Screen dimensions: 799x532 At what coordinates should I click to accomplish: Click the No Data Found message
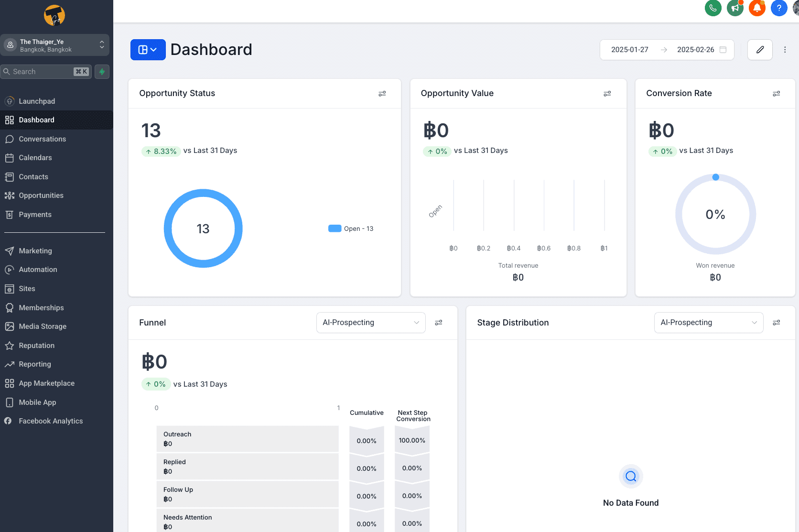[x=631, y=503]
